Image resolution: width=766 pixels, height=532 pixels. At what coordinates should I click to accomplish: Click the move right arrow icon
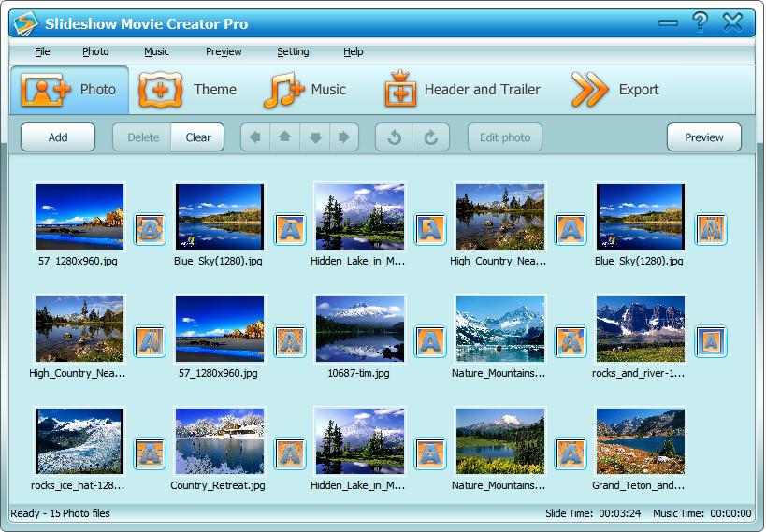pyautogui.click(x=344, y=137)
